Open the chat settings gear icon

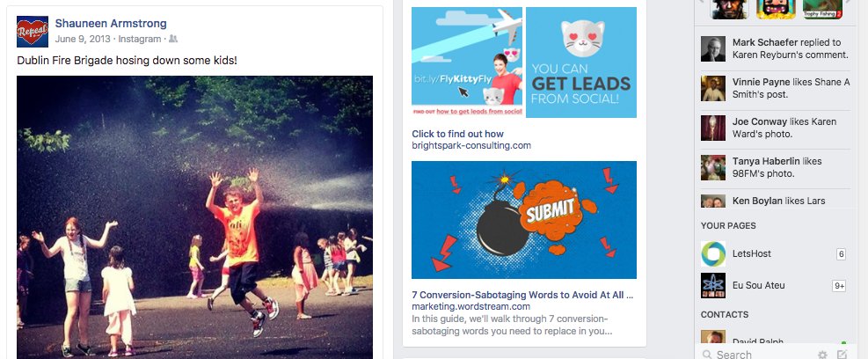tap(822, 355)
